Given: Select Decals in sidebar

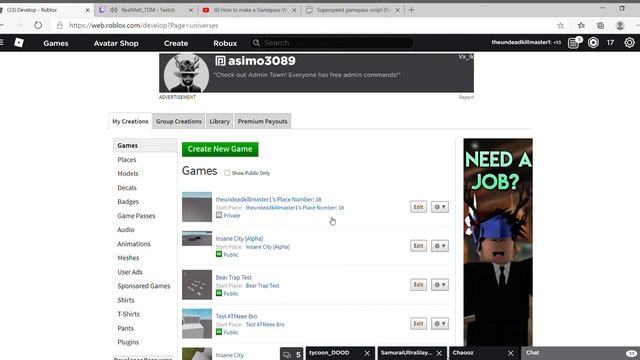Looking at the screenshot, I should tap(127, 188).
